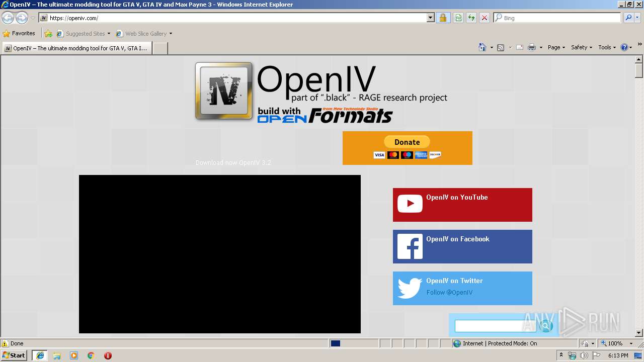Click the Stop loading icon
This screenshot has height=362, width=644.
pos(484,18)
